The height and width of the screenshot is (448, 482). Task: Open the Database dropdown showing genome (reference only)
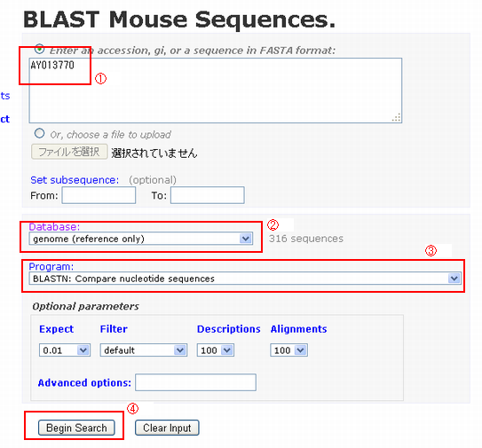coord(141,239)
